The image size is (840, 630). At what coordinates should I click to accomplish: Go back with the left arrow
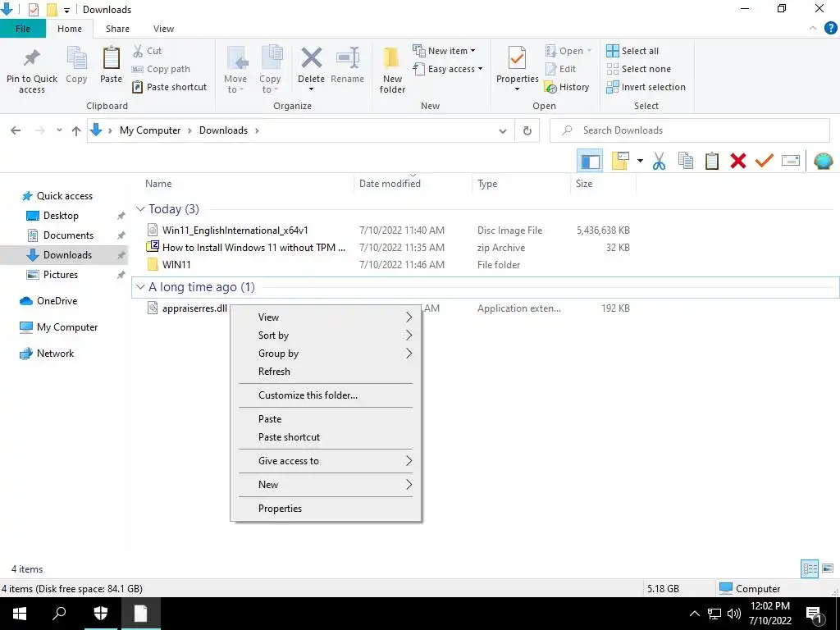click(16, 130)
